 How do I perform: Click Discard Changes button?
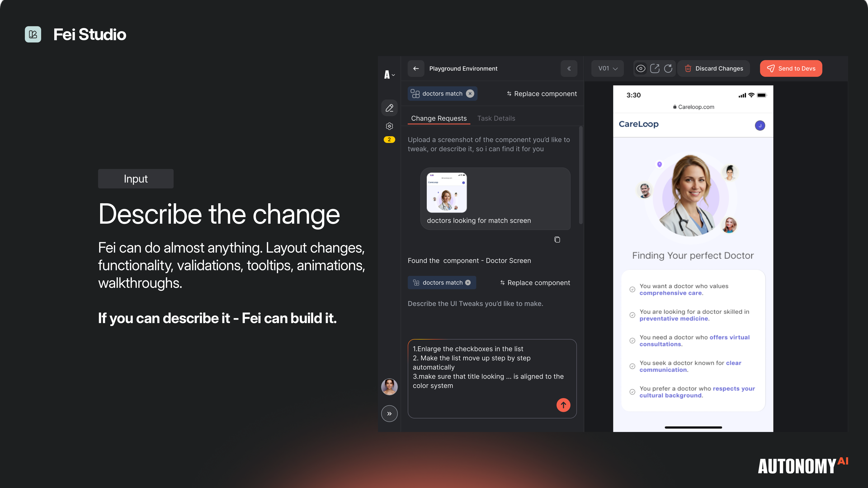[x=714, y=68]
